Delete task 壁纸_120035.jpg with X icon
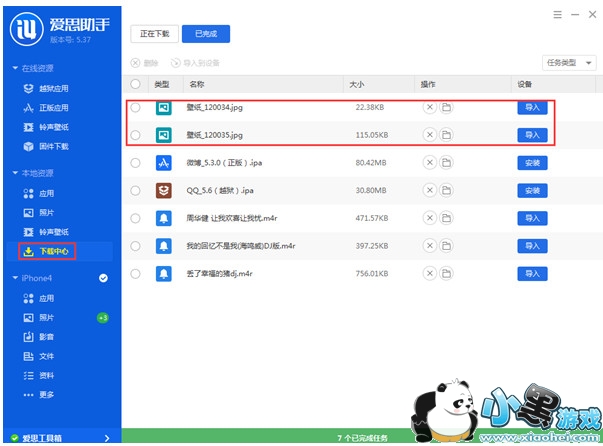 click(430, 135)
